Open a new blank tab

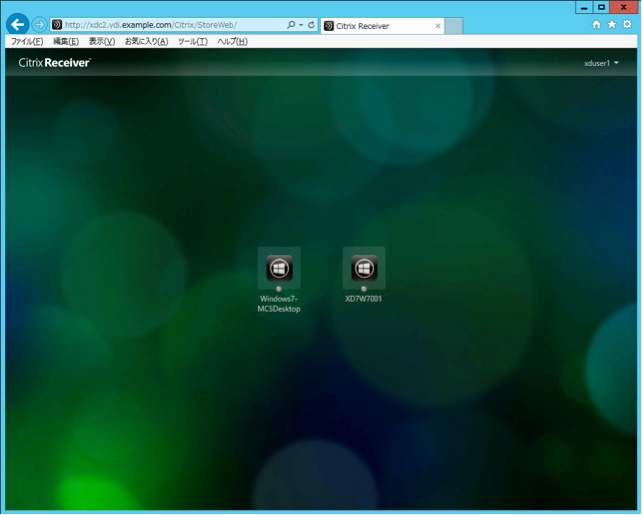point(454,26)
